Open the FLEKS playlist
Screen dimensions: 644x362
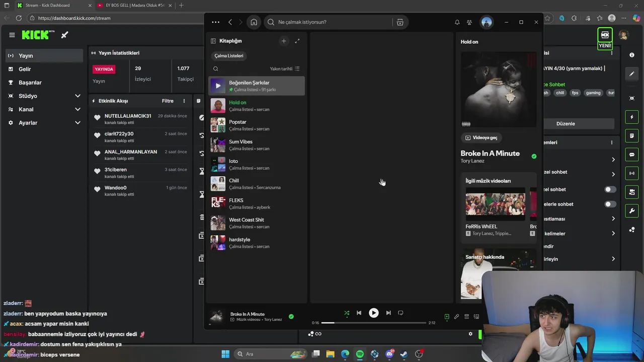(x=257, y=204)
